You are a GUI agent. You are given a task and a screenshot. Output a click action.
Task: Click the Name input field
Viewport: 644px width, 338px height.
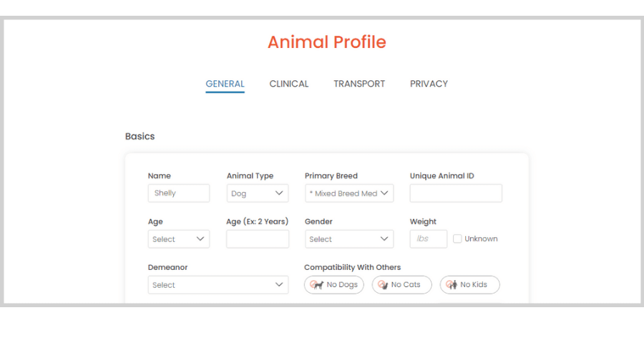179,193
